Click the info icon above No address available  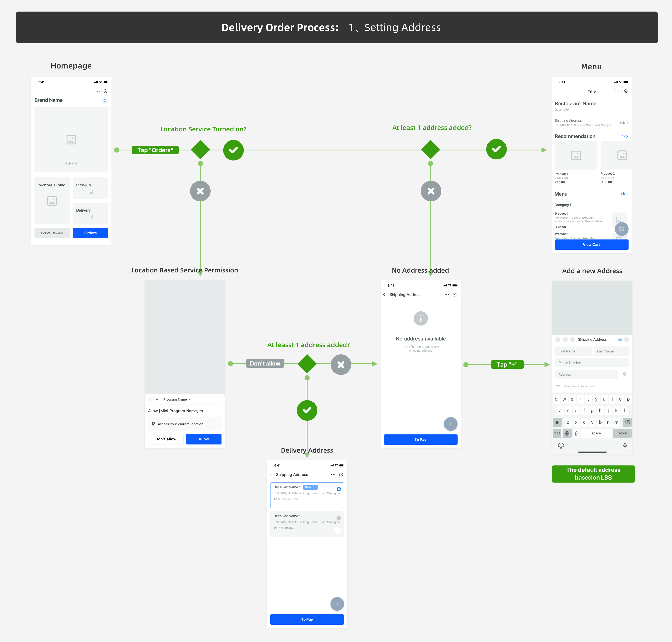421,319
